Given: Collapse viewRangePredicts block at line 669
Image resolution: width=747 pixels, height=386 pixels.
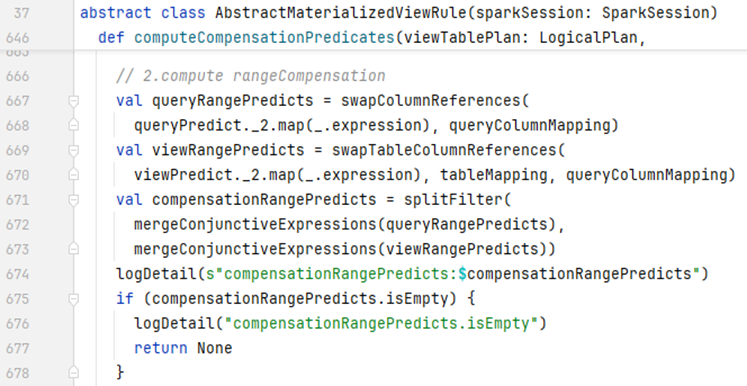Looking at the screenshot, I should pyautogui.click(x=73, y=151).
